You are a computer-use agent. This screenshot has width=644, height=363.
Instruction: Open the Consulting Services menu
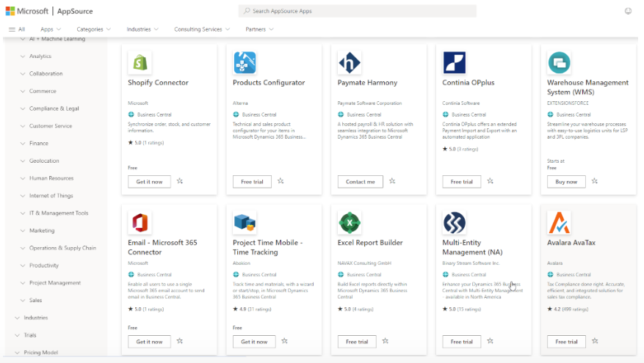pos(202,29)
